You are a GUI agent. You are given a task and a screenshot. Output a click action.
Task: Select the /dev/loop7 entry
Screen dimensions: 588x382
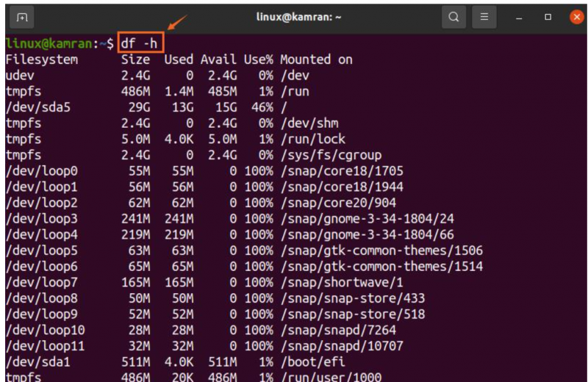click(x=42, y=283)
